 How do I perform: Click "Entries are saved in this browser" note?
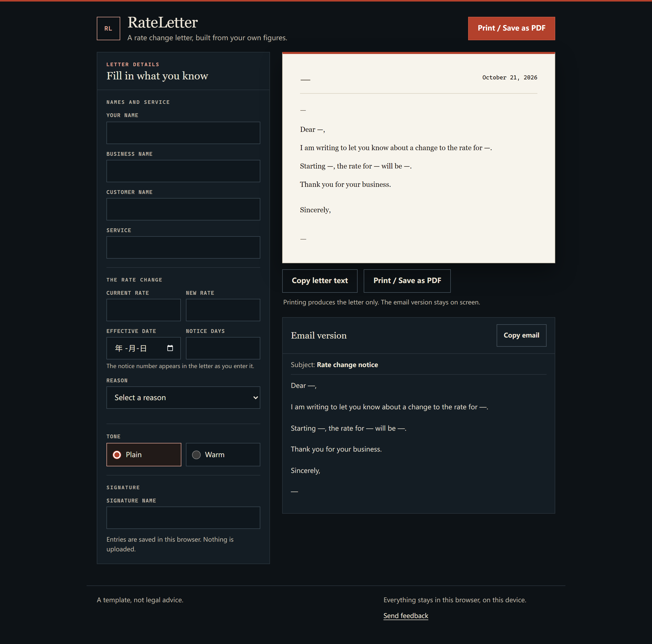[170, 544]
